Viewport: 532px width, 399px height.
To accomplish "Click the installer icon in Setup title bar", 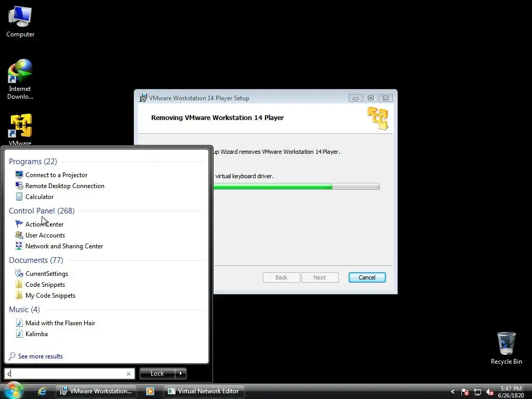I will (143, 98).
